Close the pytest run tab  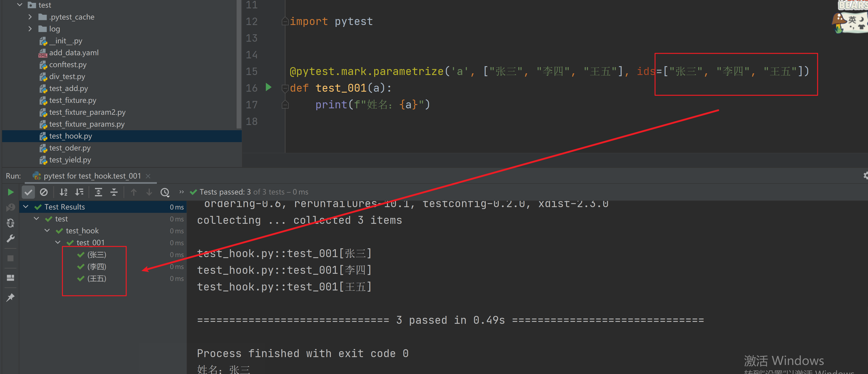pyautogui.click(x=148, y=176)
